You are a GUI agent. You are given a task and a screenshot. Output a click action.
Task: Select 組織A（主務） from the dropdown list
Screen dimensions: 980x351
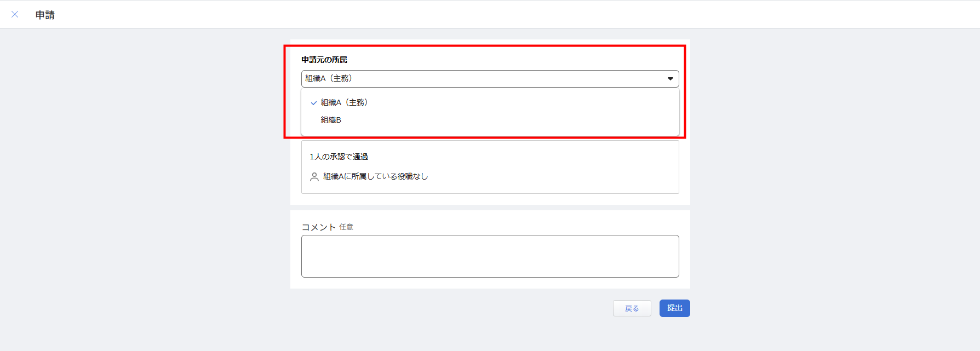click(344, 102)
